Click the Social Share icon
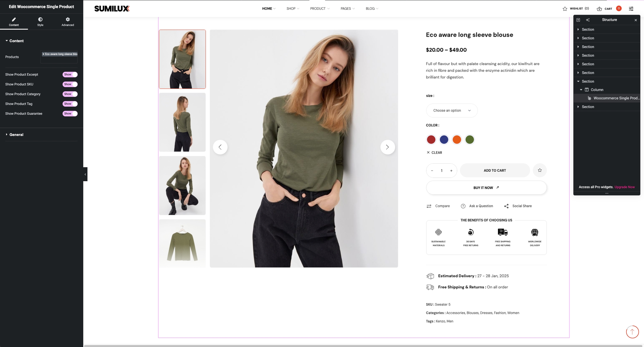Image resolution: width=644 pixels, height=347 pixels. click(506, 206)
